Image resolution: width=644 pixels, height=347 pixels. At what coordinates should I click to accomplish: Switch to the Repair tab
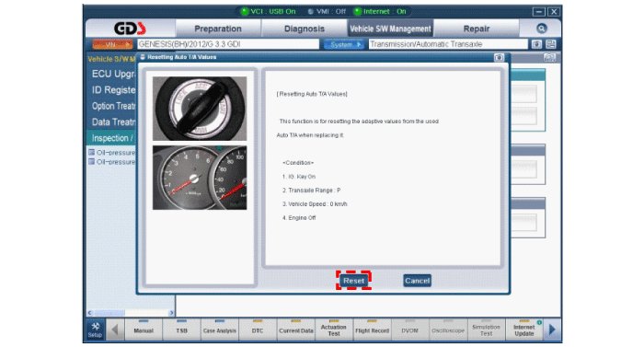(477, 29)
